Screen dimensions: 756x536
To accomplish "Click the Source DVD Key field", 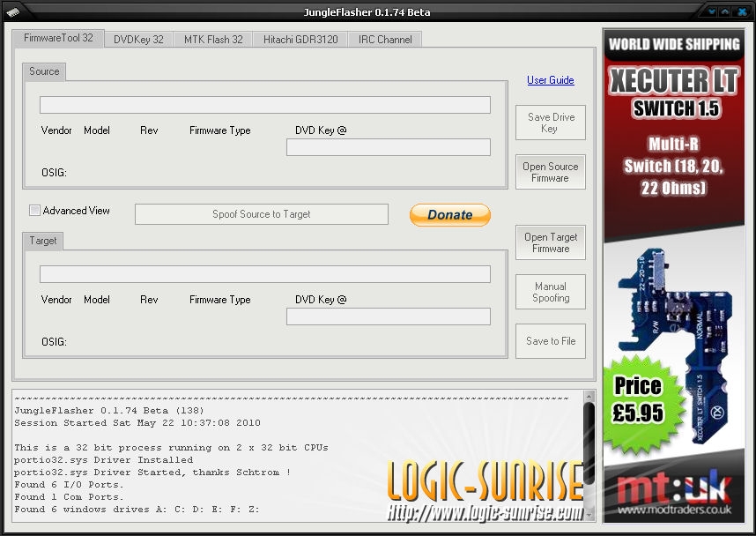I will 389,147.
